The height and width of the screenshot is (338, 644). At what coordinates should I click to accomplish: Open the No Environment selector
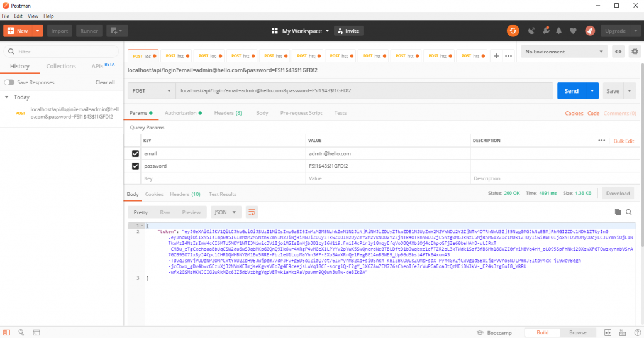pyautogui.click(x=564, y=52)
